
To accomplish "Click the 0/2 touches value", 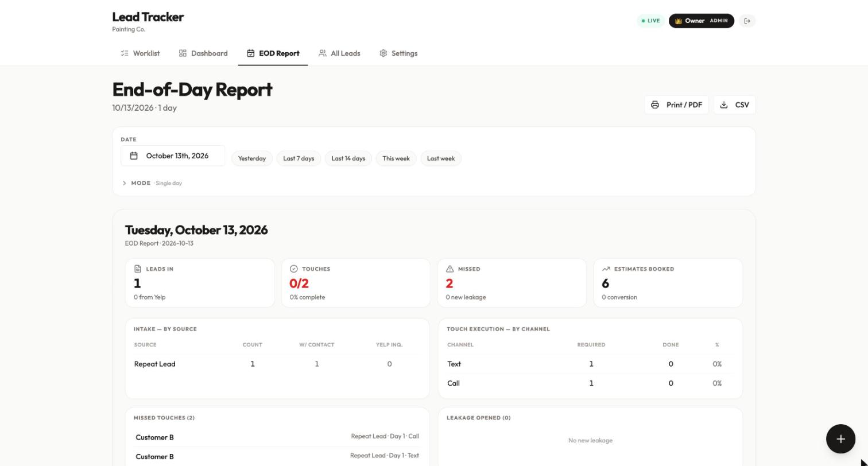I will coord(299,284).
